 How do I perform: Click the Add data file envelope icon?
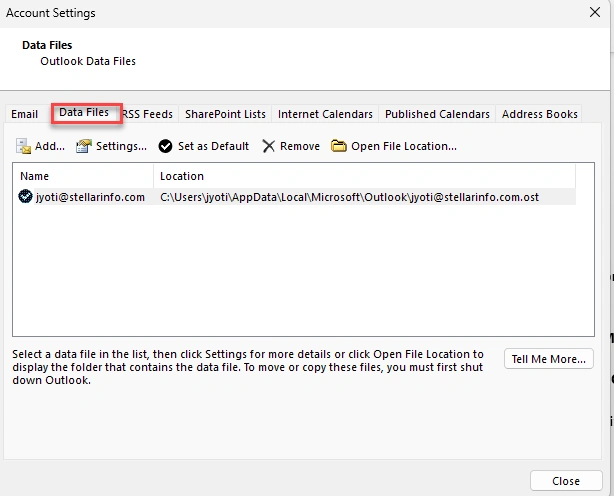pos(23,146)
